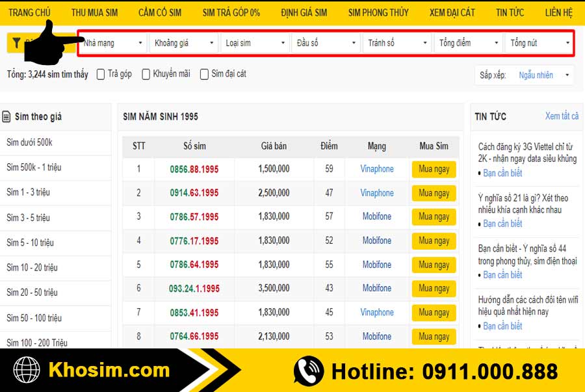
Task: Check the Sim đại cát option
Action: tap(204, 74)
